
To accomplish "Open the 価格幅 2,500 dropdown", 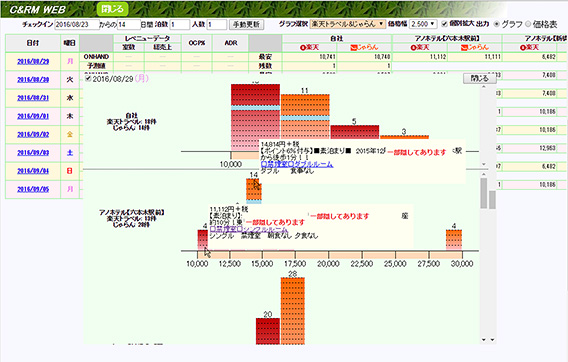I will click(423, 24).
